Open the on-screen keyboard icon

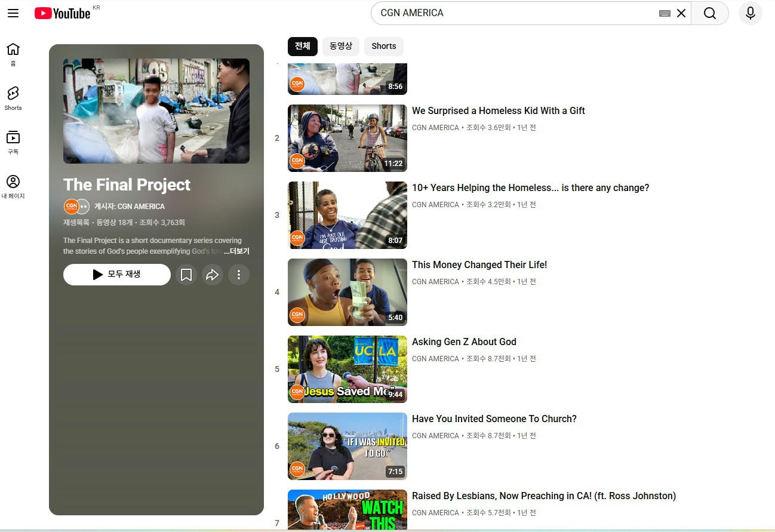(x=664, y=13)
